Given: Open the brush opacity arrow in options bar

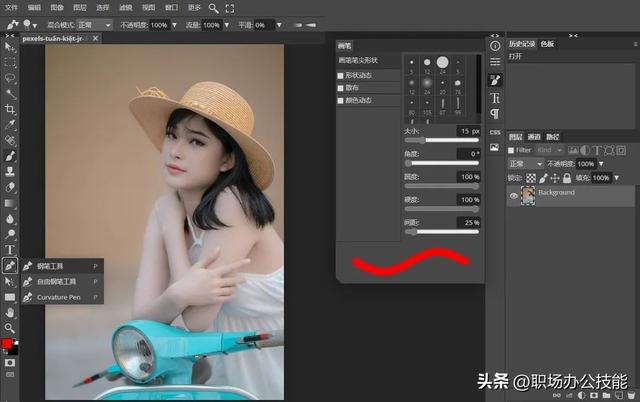Looking at the screenshot, I should [x=174, y=25].
